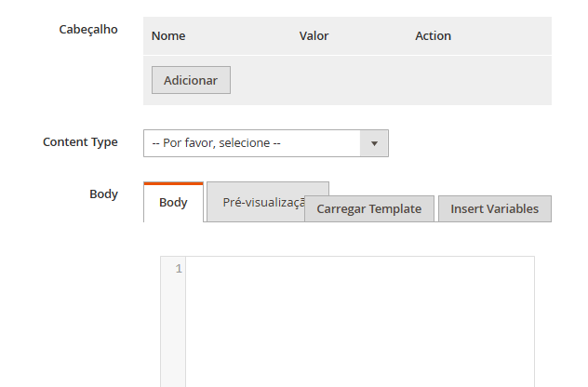This screenshot has height=387, width=588.
Task: Click the Content Type field label
Action: pos(80,142)
